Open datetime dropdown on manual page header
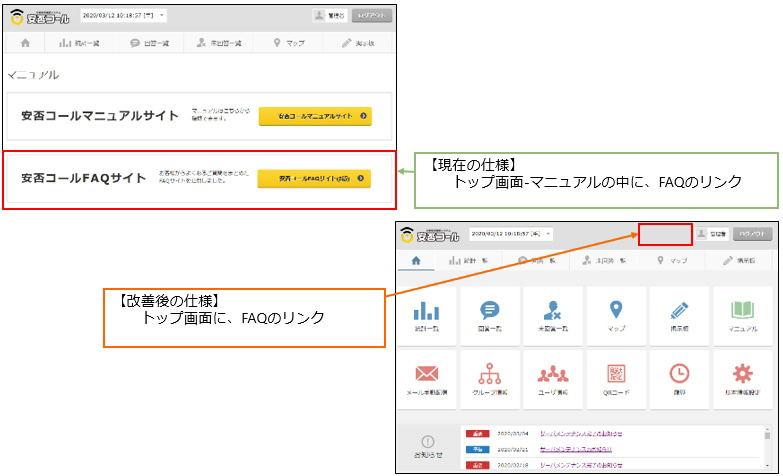Image resolution: width=783 pixels, height=476 pixels. coord(123,15)
